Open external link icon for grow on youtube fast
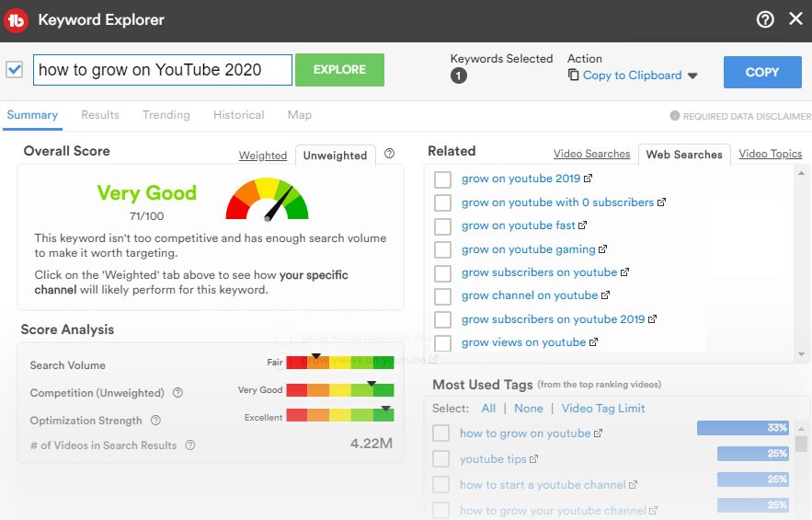The height and width of the screenshot is (520, 812). tap(583, 225)
